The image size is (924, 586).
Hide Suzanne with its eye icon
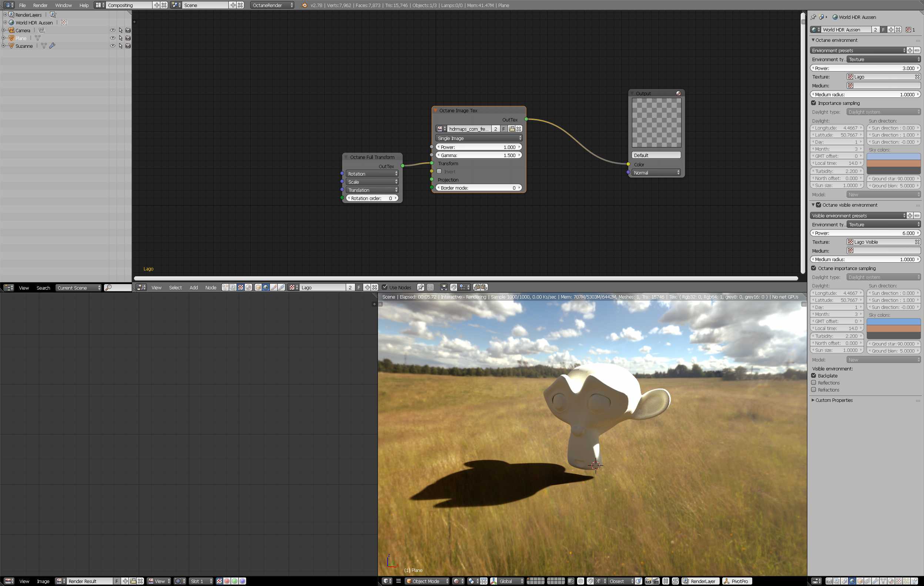pos(113,46)
